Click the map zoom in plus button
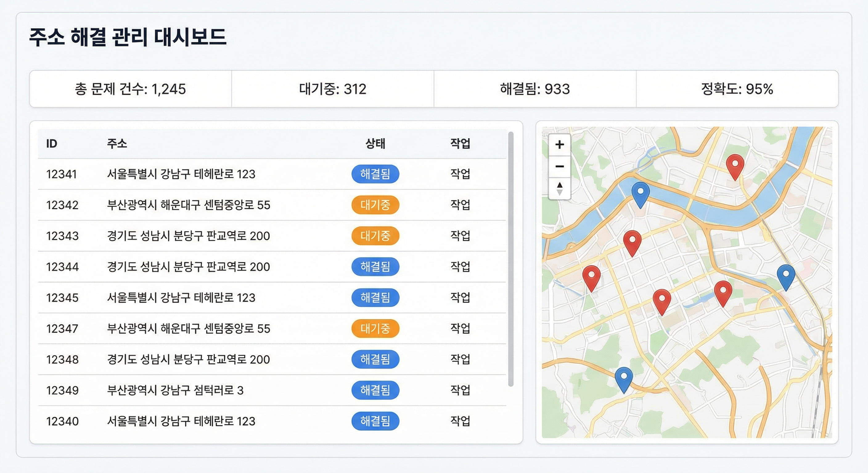The width and height of the screenshot is (868, 473). point(559,145)
